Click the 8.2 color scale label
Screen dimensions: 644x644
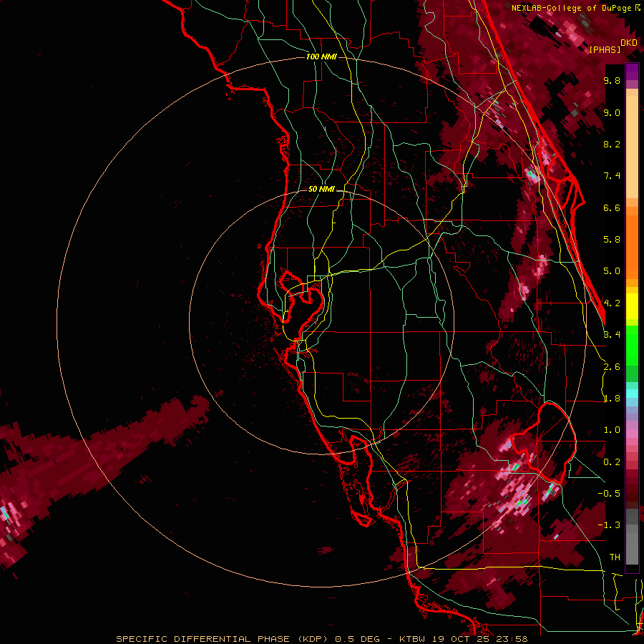pos(612,144)
